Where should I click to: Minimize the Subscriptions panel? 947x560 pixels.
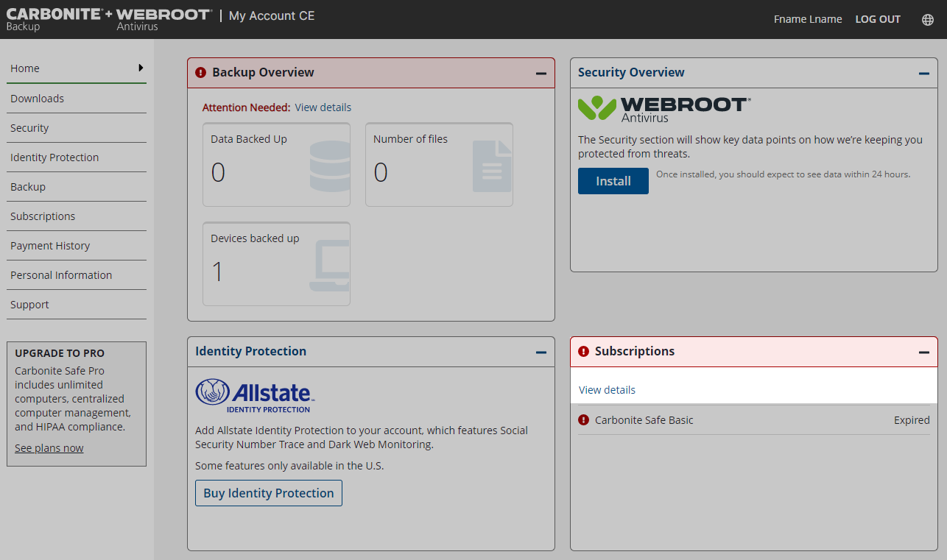(923, 352)
